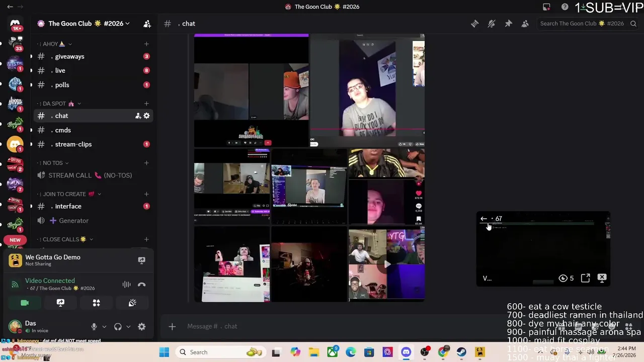644x362 pixels.
Task: Stream We Gotta Go Demo
Action: tap(141, 260)
